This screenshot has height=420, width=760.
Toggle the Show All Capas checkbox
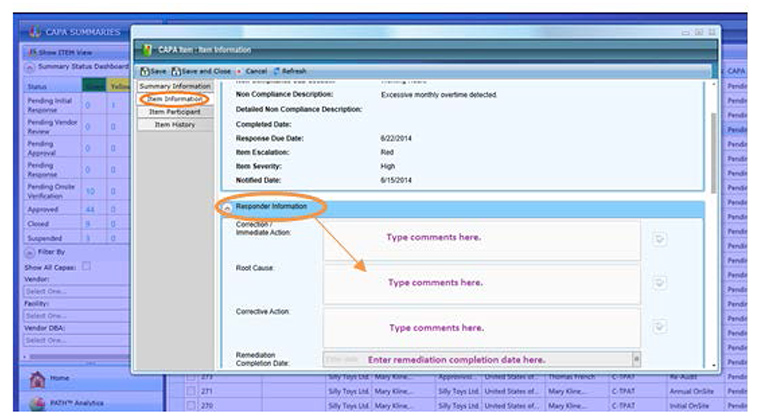click(x=86, y=266)
